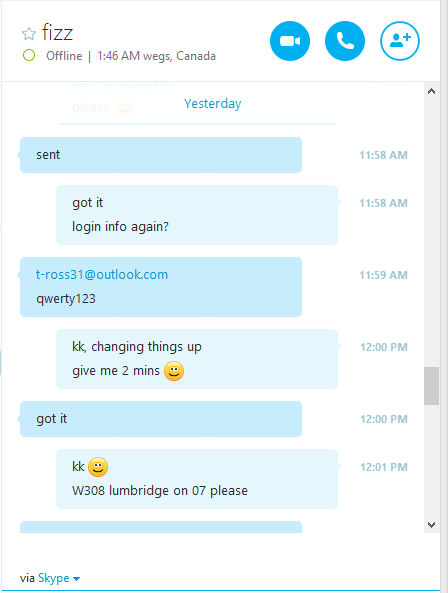Start a voice call with fizz

coord(345,41)
